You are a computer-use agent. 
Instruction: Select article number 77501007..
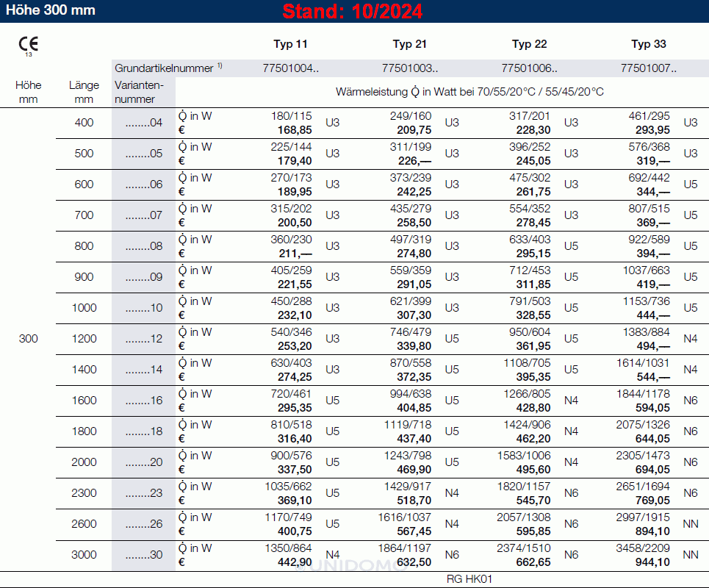pyautogui.click(x=649, y=68)
